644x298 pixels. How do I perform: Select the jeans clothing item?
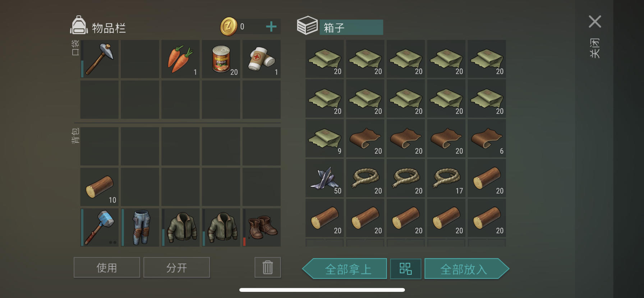click(x=140, y=227)
